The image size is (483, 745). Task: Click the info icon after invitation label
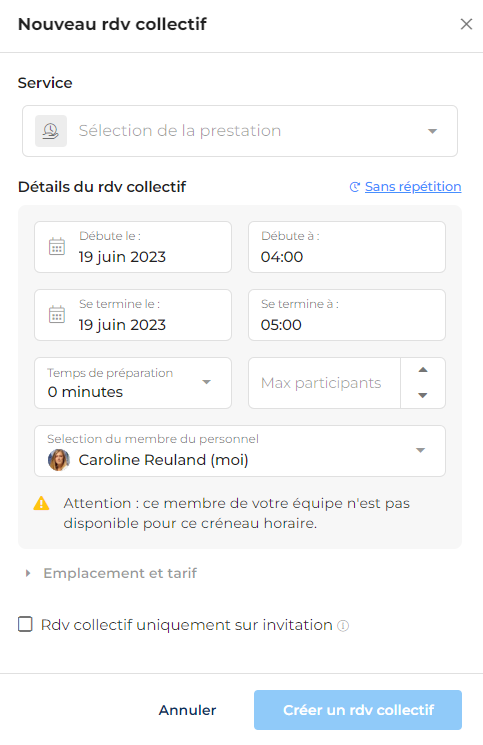point(343,626)
